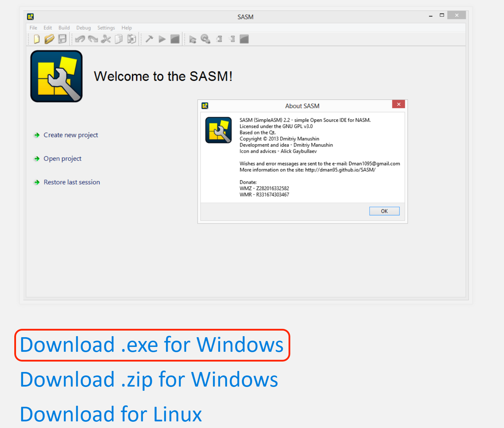Open the Build menu
Viewport: 504px width, 428px height.
[x=64, y=28]
